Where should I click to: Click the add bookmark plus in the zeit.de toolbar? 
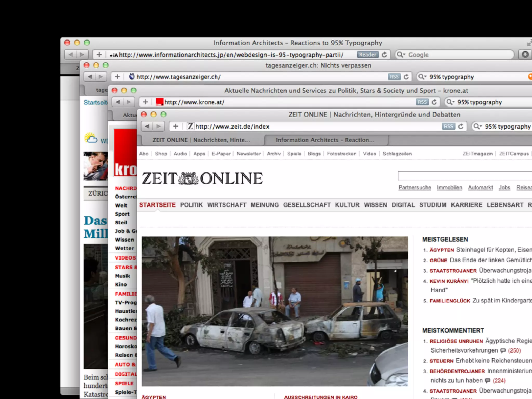pyautogui.click(x=176, y=127)
